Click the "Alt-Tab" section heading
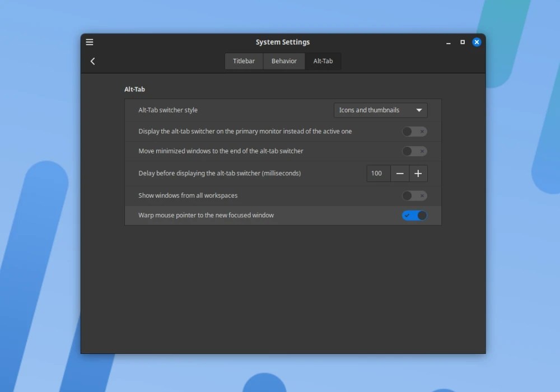Screen dimensions: 560x392 coord(134,89)
